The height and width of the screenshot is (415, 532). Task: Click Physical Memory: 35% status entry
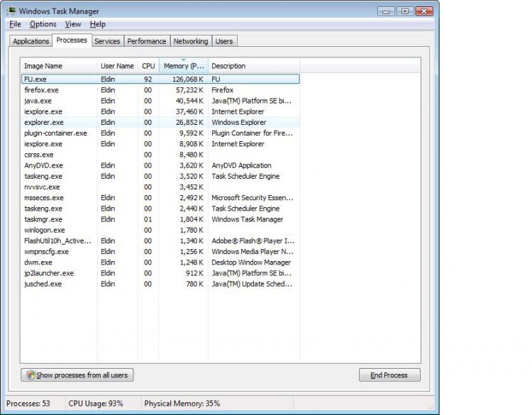182,404
